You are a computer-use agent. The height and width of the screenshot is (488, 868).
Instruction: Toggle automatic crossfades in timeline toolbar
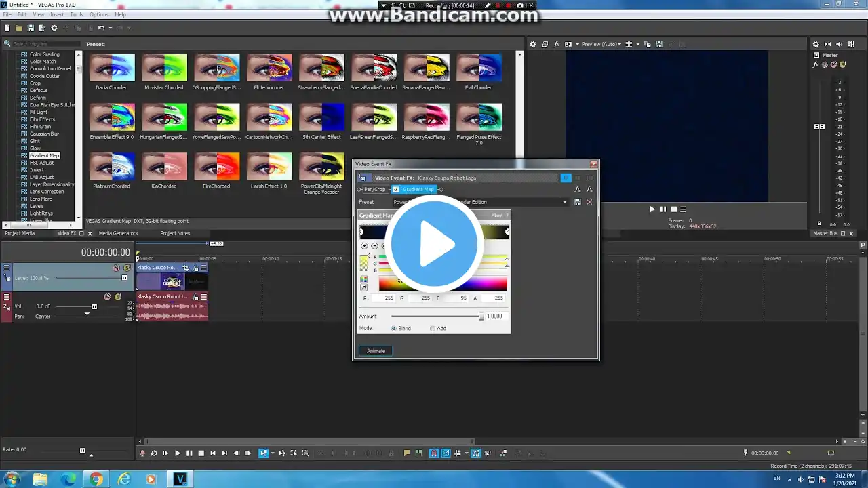(446, 453)
